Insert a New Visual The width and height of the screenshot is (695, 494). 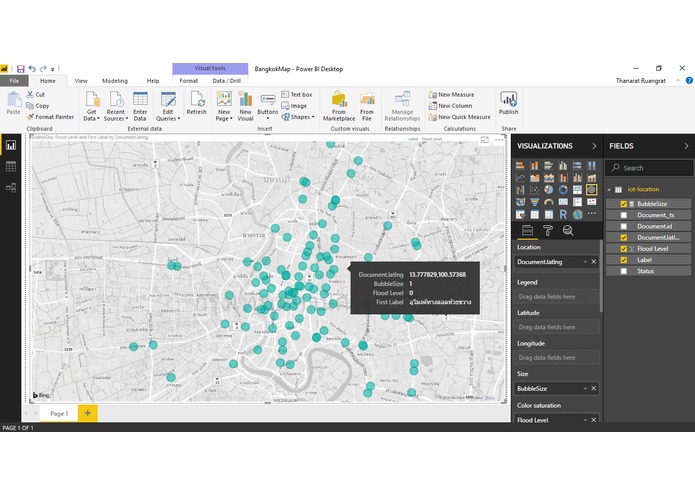coord(245,106)
